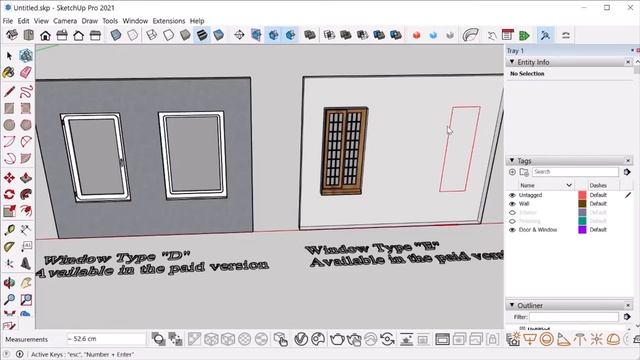Click the Door & Window purple swatch
This screenshot has width=640, height=360.
click(582, 230)
